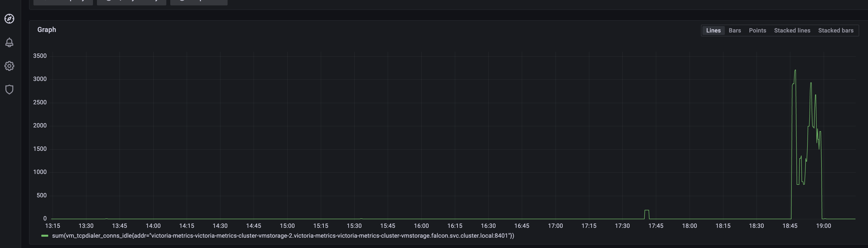Click the Graph panel title
The height and width of the screenshot is (248, 868).
click(x=46, y=30)
